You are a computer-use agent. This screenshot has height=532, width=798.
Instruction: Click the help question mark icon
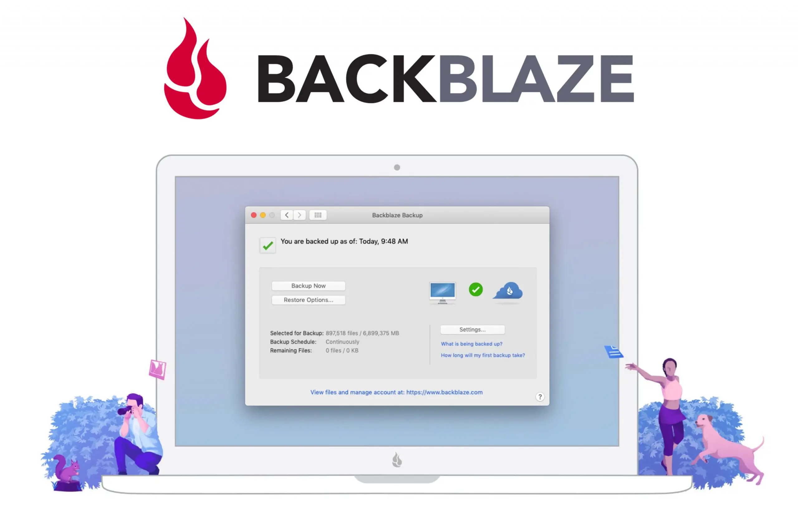point(540,397)
